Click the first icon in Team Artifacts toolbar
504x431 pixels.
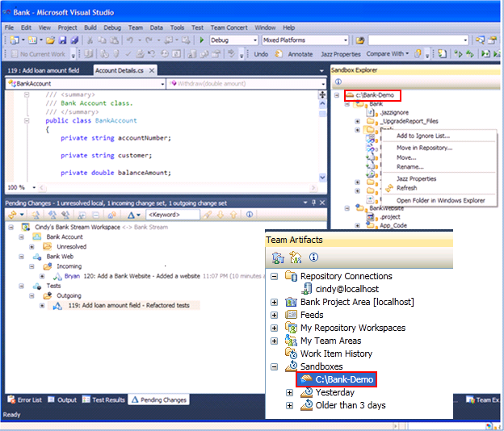(x=277, y=257)
